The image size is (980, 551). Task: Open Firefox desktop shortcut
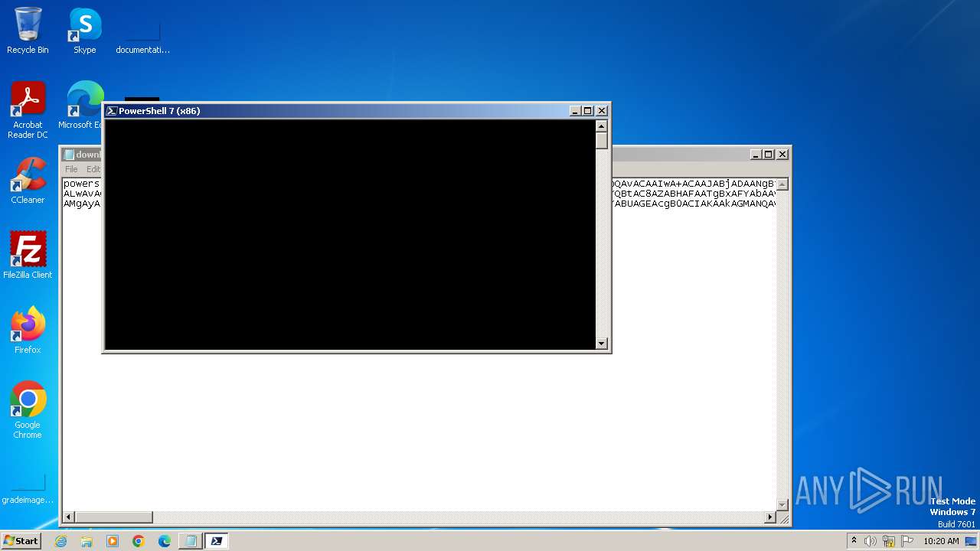click(28, 330)
